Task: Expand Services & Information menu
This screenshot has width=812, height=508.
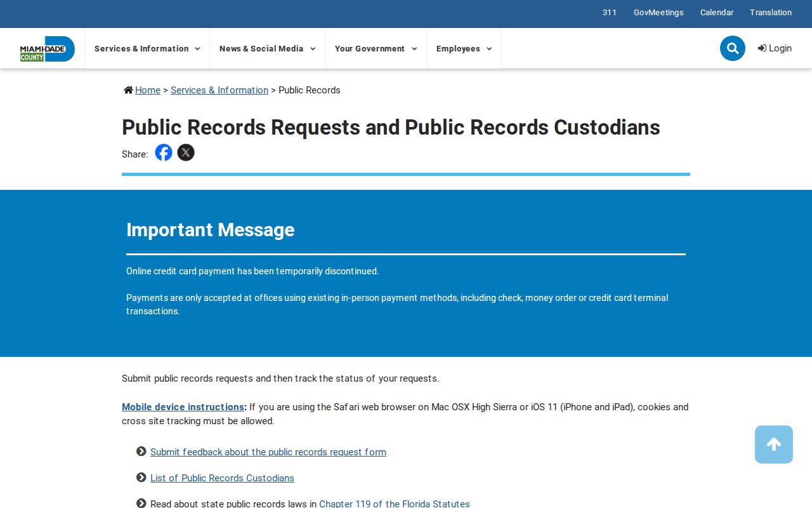Action: tap(147, 48)
